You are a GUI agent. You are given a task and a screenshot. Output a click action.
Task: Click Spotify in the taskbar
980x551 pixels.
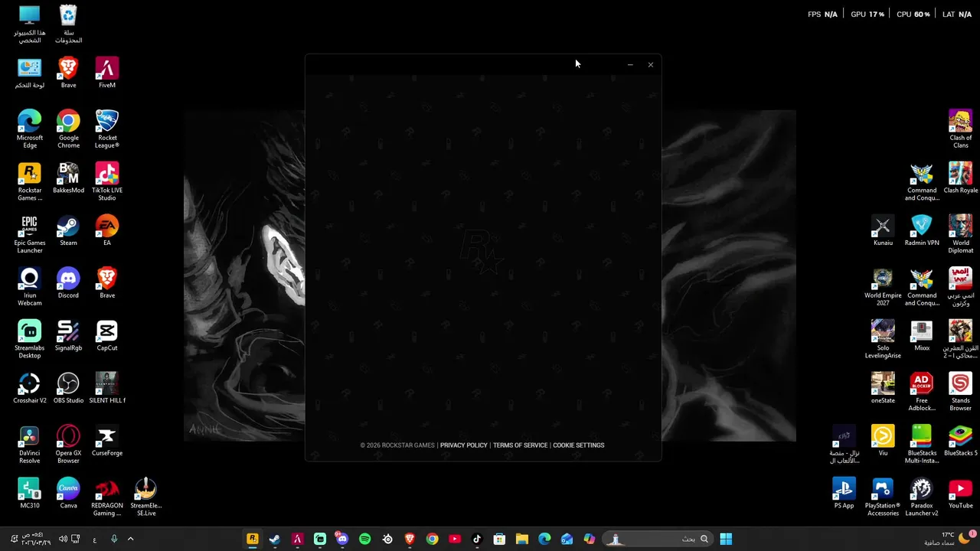coord(364,539)
